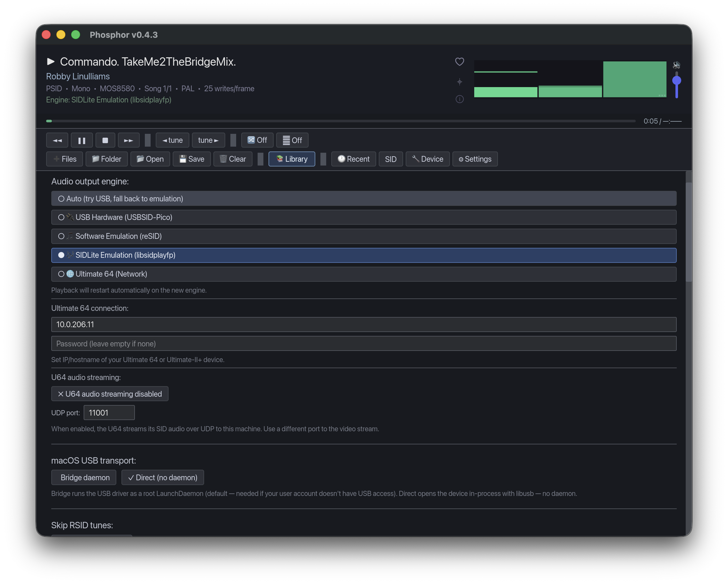Image resolution: width=728 pixels, height=584 pixels.
Task: Add files with the Files button
Action: (x=64, y=159)
